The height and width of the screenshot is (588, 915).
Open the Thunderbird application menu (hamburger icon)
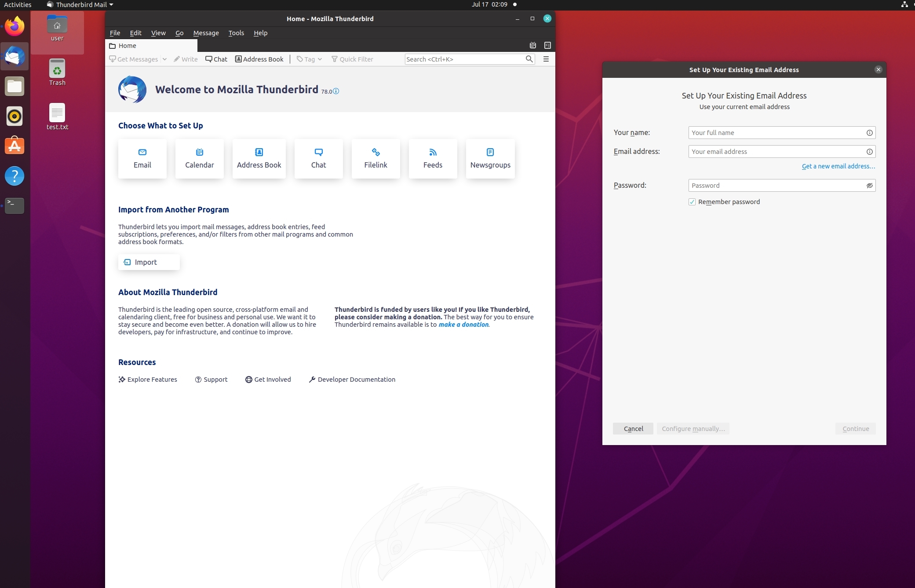click(x=546, y=59)
